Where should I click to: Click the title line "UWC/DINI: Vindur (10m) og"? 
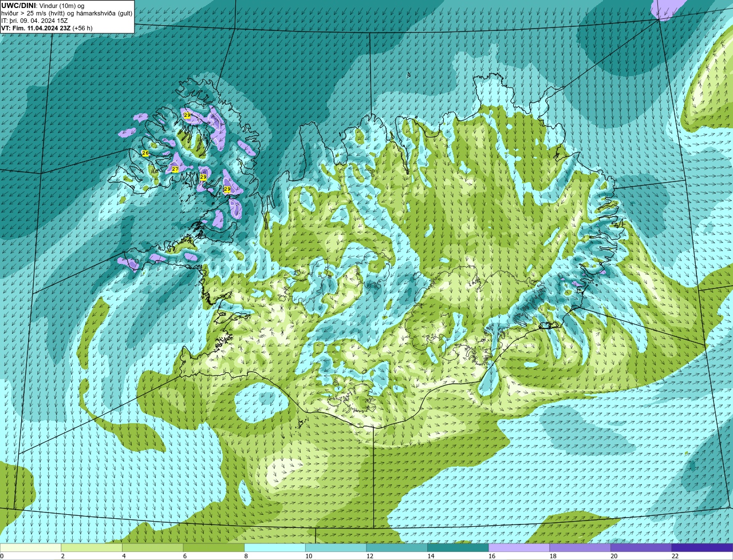tap(43, 6)
